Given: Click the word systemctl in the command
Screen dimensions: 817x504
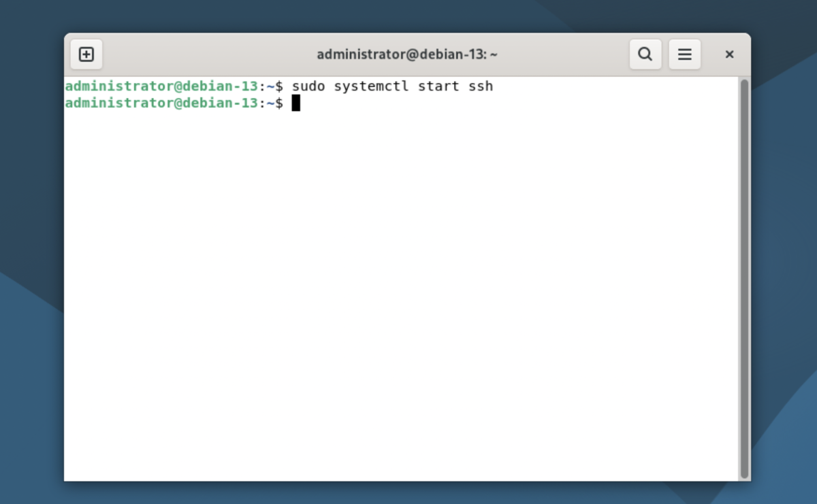Looking at the screenshot, I should coord(372,86).
